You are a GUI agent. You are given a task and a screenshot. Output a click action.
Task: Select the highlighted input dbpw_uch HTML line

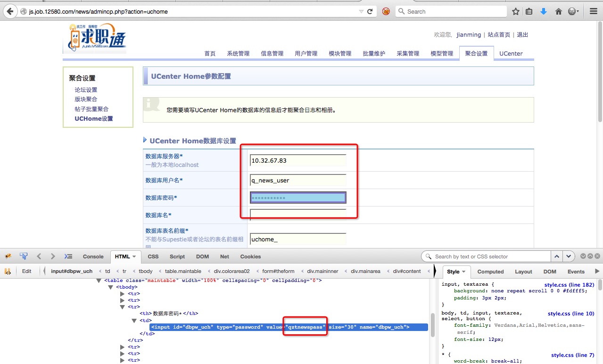[289, 327]
